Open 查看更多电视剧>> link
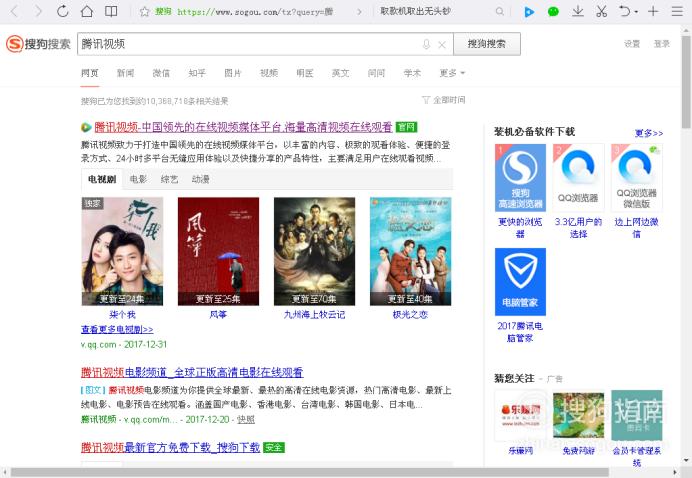Image resolution: width=692 pixels, height=478 pixels. 117,329
